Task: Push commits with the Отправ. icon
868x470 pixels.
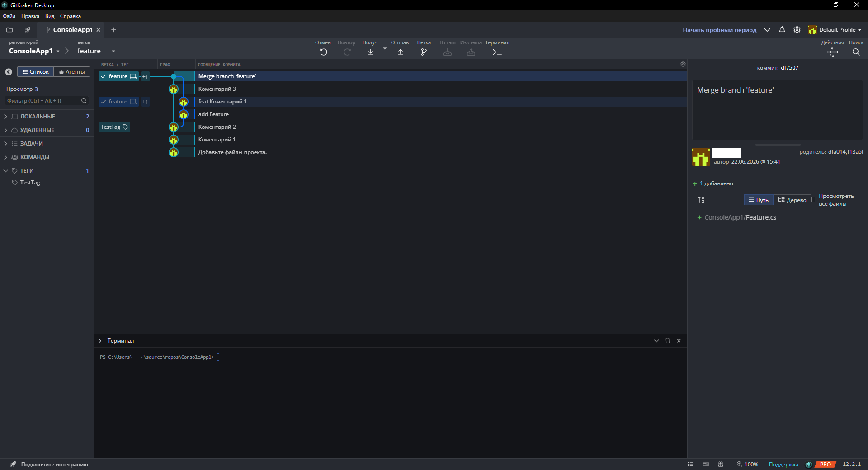Action: pos(401,52)
